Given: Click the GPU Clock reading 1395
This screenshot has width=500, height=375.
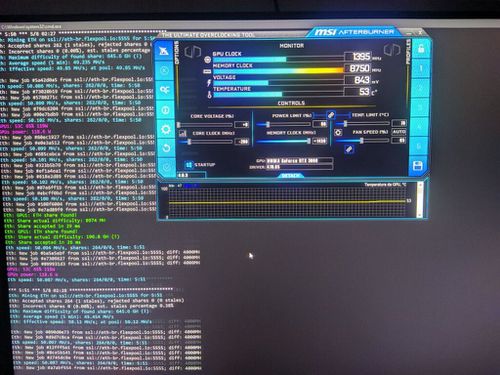Looking at the screenshot, I should click(x=358, y=56).
